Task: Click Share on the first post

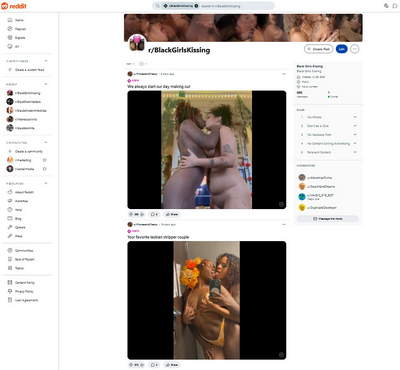Action: pyautogui.click(x=172, y=214)
